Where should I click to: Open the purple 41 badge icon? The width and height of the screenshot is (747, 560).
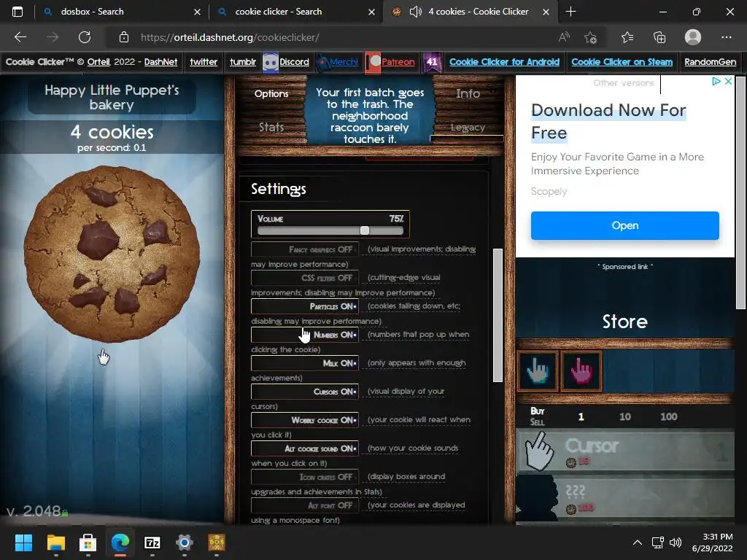432,62
